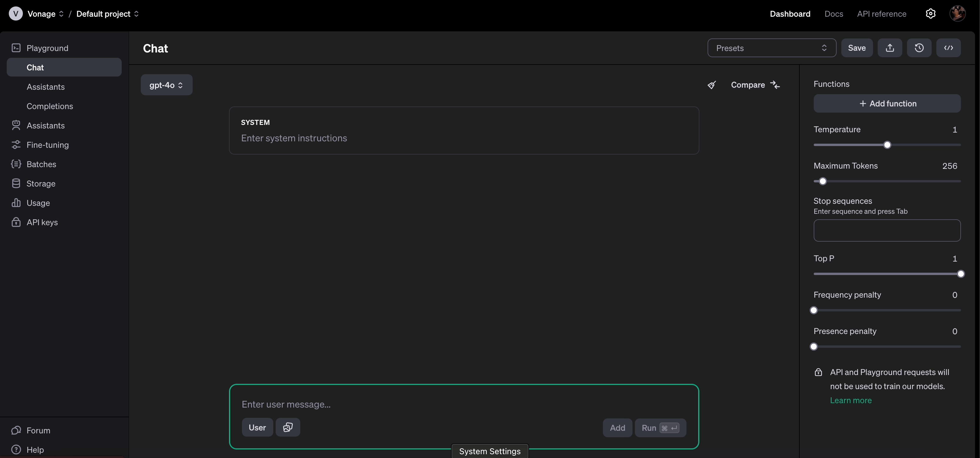The height and width of the screenshot is (458, 980).
Task: Click the Add function button
Action: 887,104
